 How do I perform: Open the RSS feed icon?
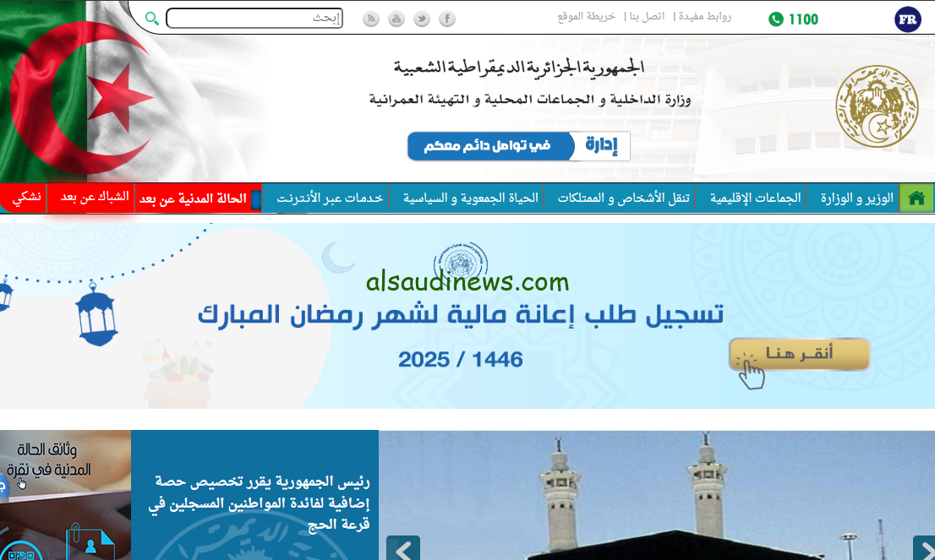click(x=371, y=19)
